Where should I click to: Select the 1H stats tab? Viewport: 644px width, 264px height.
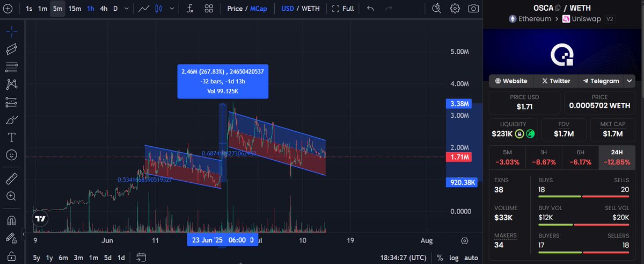click(544, 157)
